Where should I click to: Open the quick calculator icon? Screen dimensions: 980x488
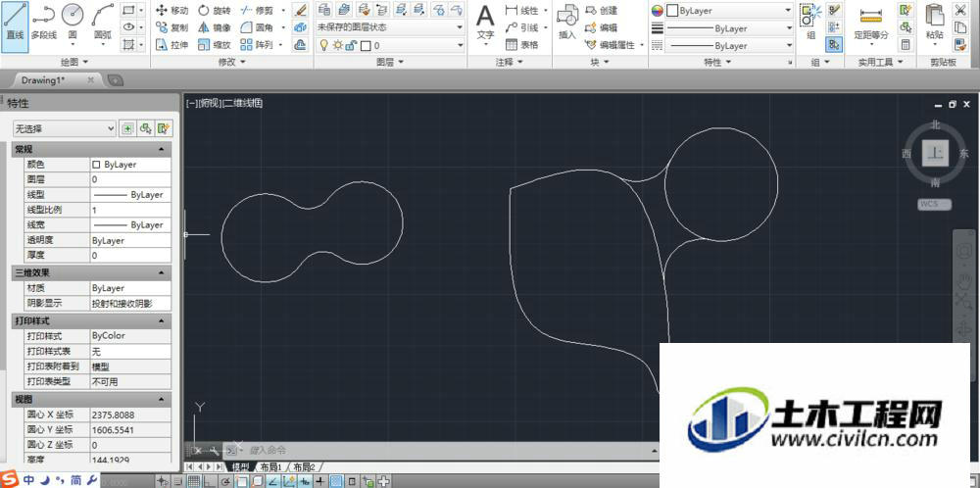click(x=905, y=44)
